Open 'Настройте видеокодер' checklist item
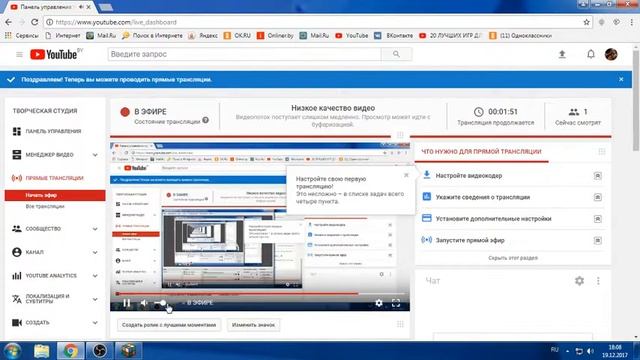Viewport: 640px width, 360px height. point(469,176)
